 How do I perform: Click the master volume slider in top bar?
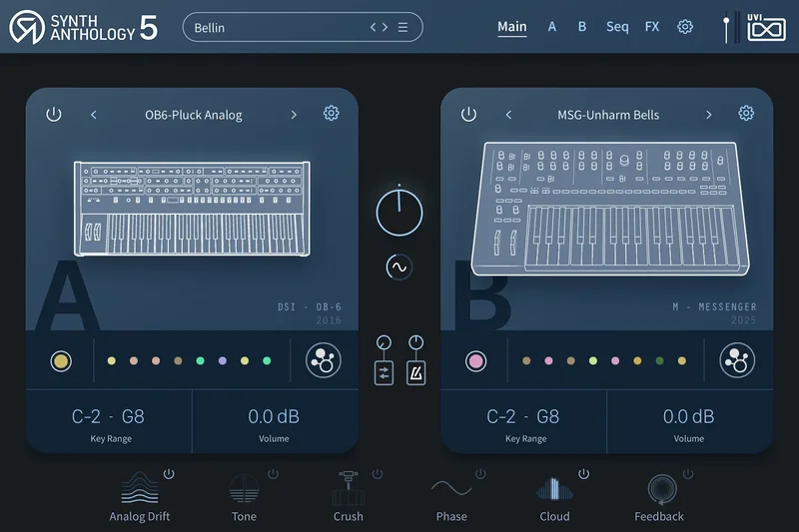727,29
